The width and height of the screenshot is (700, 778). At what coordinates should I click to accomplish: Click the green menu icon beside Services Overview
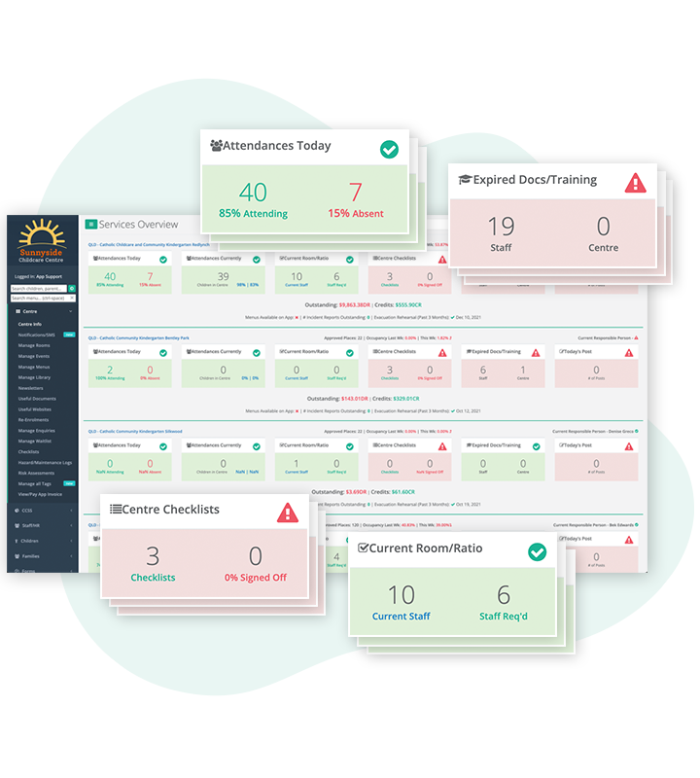[91, 224]
